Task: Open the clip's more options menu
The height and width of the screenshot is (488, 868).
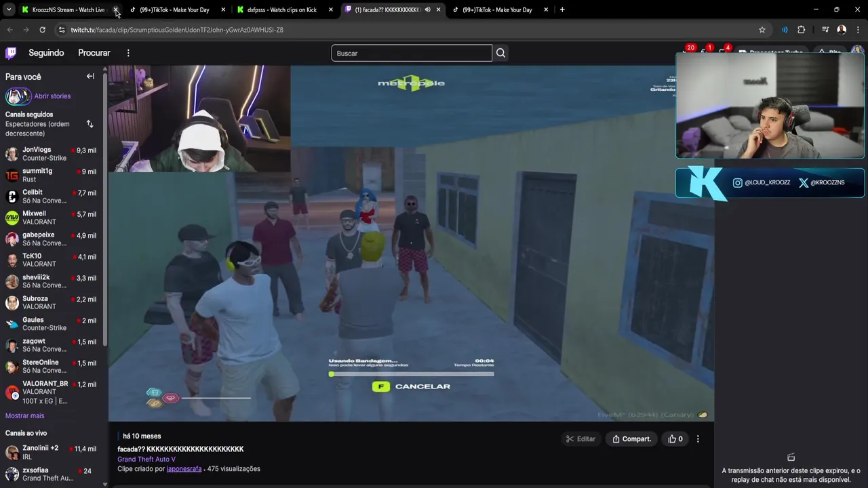Action: tap(698, 439)
